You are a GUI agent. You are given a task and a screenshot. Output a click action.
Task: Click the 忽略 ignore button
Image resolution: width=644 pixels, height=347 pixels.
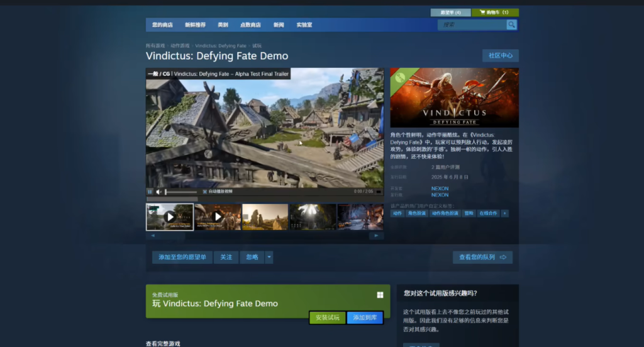point(252,257)
